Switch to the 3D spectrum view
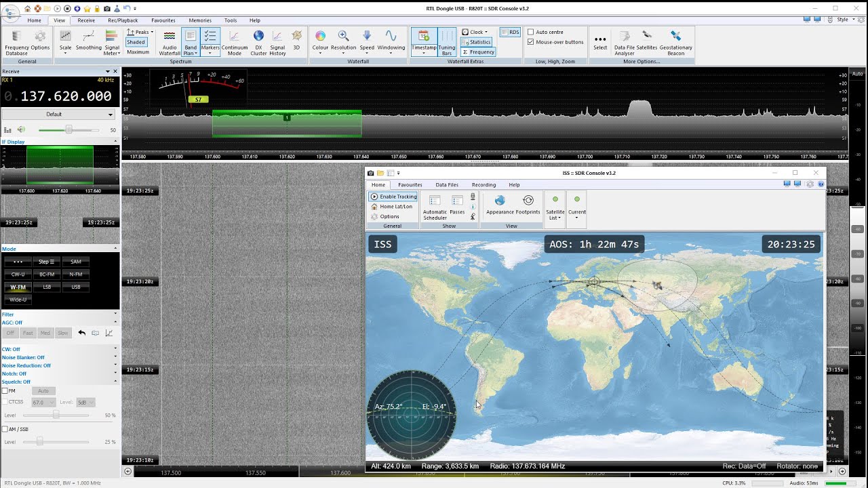This screenshot has height=488, width=868. pos(296,42)
